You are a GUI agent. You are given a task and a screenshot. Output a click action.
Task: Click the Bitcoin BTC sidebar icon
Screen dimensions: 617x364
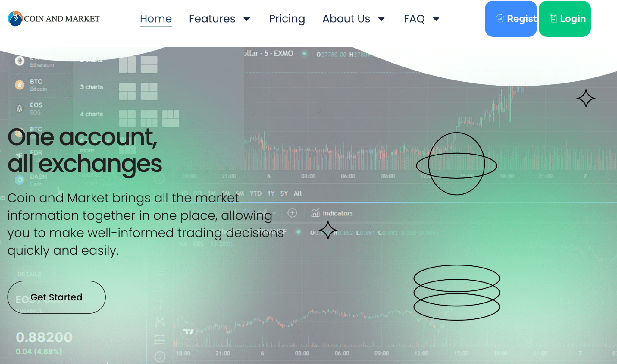20,85
